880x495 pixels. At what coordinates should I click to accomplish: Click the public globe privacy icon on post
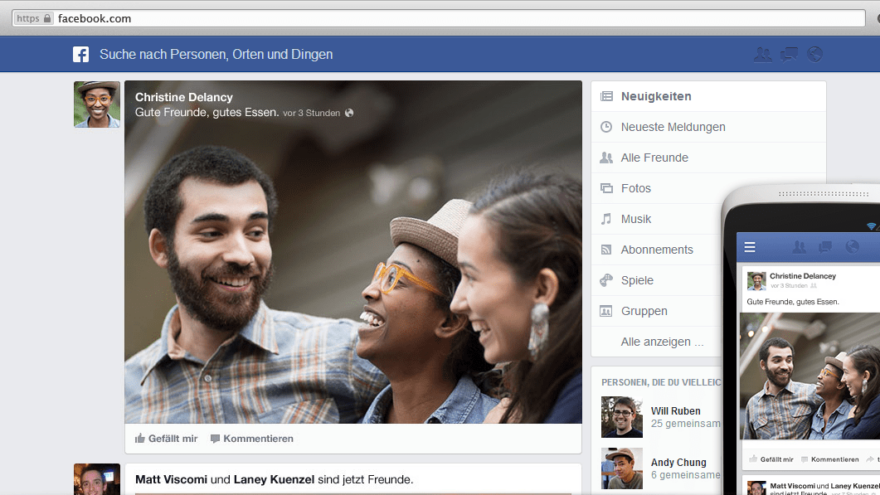point(349,113)
